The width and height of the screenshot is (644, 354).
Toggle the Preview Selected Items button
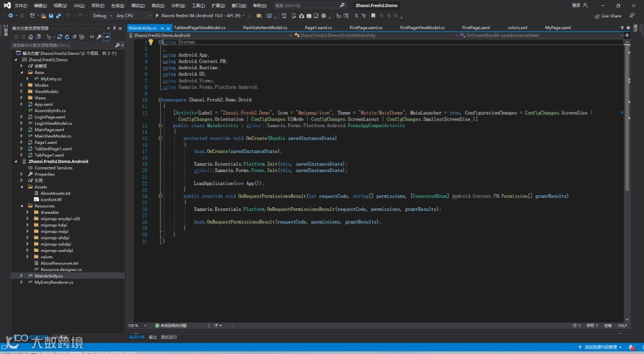click(107, 36)
